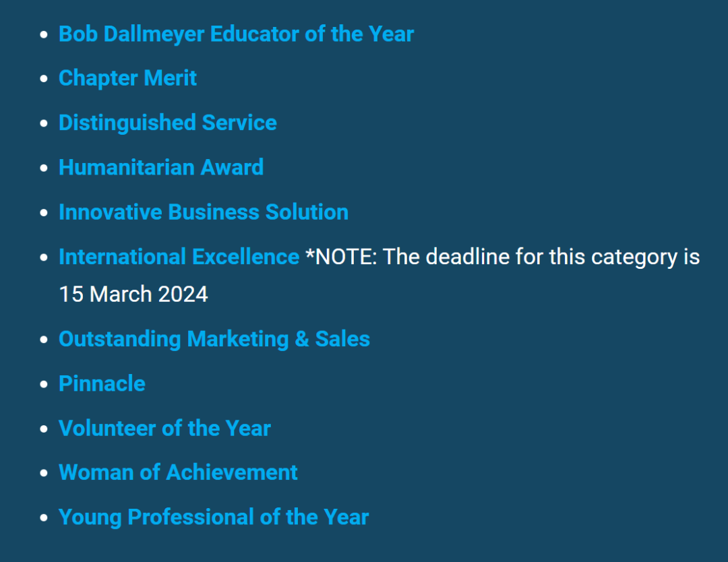
Task: Open the Distinguished Service category
Action: (167, 123)
